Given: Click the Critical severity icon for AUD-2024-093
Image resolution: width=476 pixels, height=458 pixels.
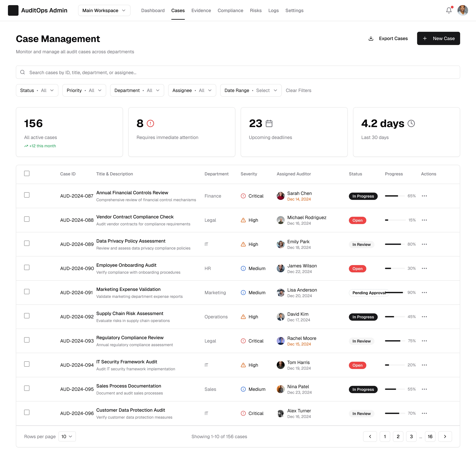Looking at the screenshot, I should [x=243, y=341].
